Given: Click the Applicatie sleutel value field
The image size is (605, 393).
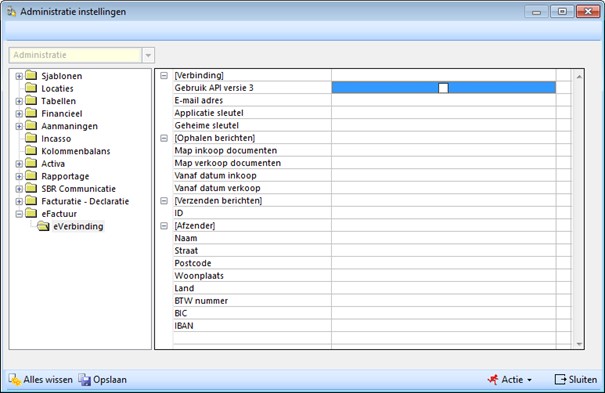Looking at the screenshot, I should 444,113.
